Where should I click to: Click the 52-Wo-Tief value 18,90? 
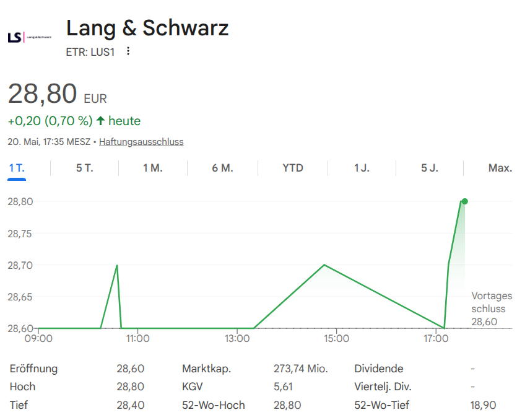point(483,405)
